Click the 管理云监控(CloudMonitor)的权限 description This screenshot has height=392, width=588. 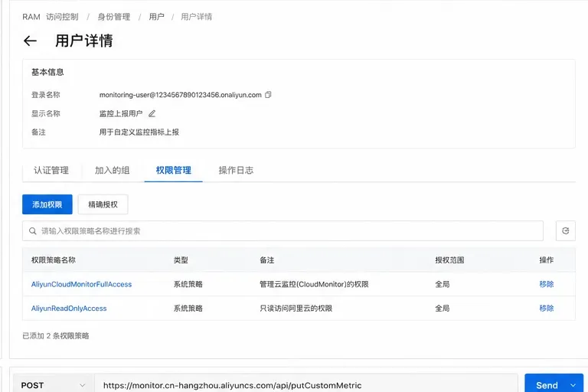click(314, 284)
